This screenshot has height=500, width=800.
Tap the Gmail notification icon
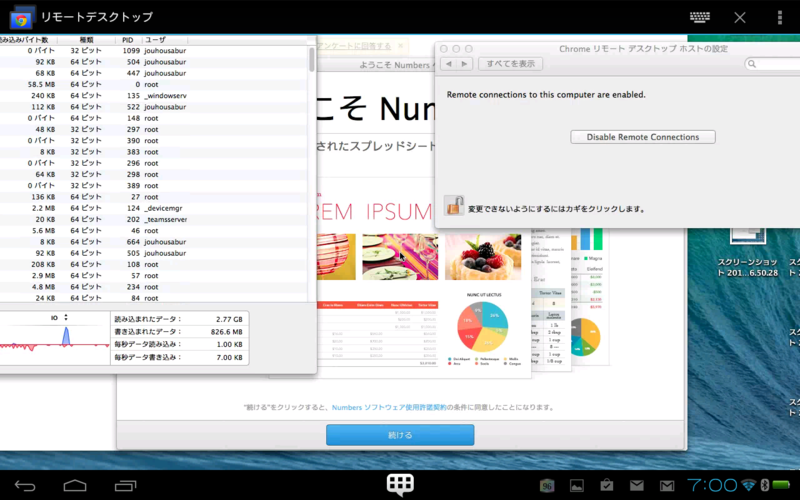click(x=667, y=485)
